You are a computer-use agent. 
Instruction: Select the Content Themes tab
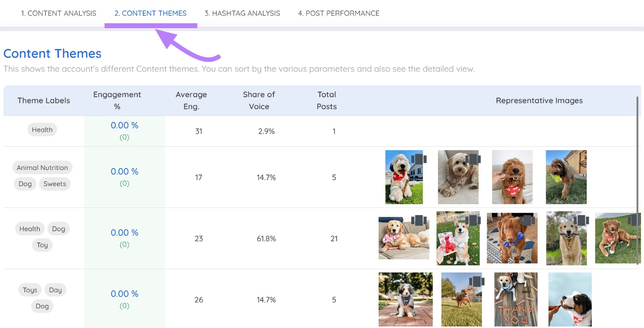[x=151, y=13]
